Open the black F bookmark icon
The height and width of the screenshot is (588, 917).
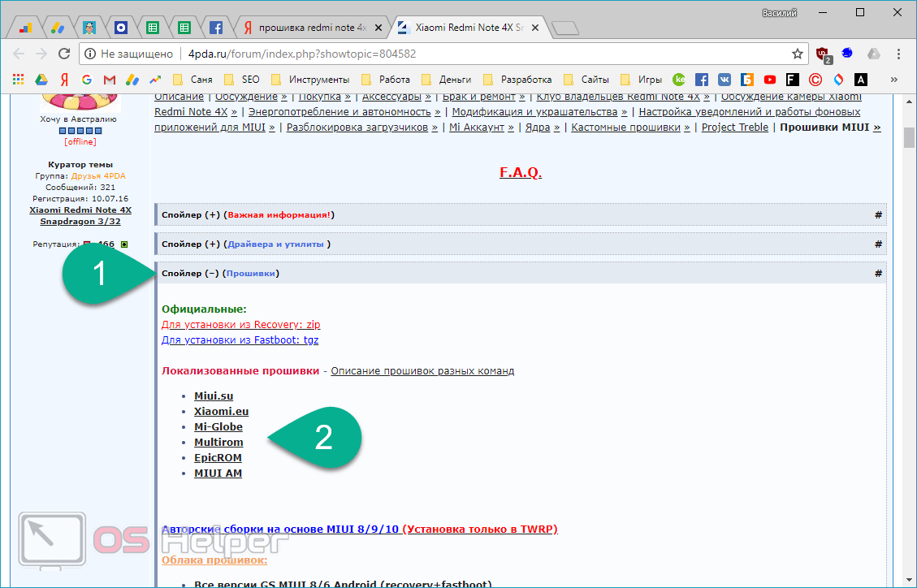[793, 80]
